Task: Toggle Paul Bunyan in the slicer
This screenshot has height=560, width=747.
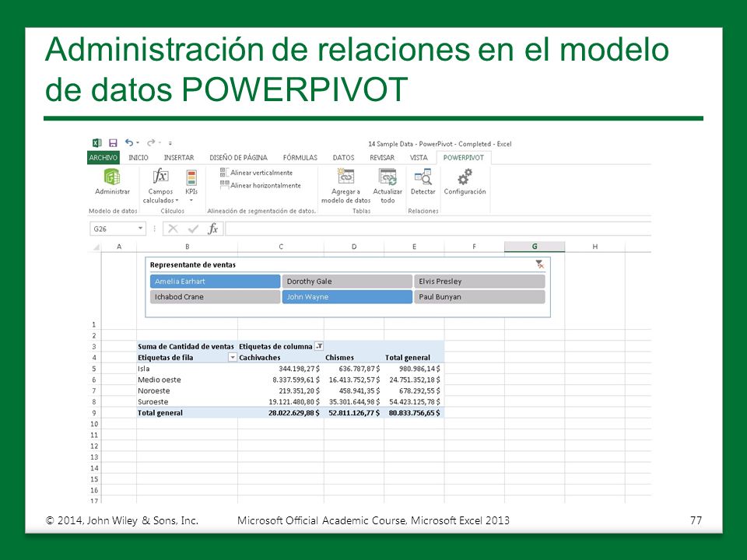Action: (x=479, y=296)
